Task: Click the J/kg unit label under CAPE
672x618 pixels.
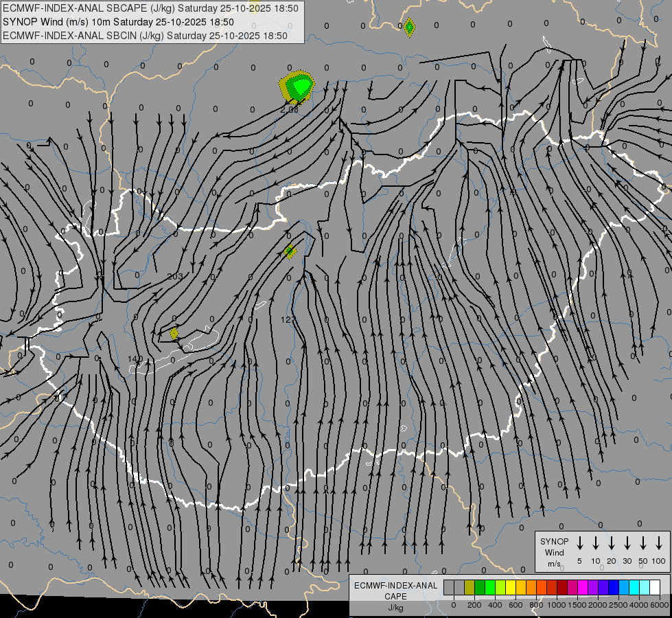Action: pos(395,608)
